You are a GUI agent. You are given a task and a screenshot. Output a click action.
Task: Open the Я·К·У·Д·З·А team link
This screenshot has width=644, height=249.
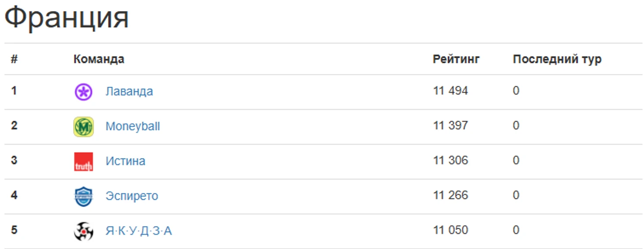(139, 230)
